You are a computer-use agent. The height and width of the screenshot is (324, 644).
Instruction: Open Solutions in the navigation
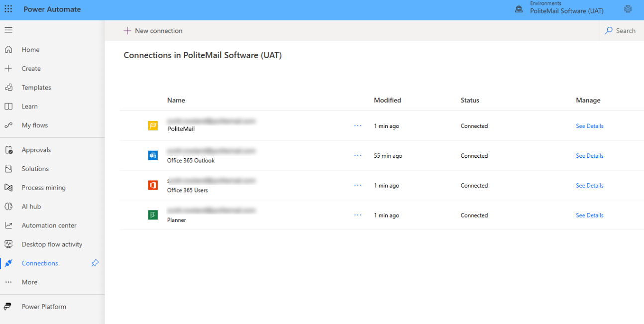(x=35, y=169)
